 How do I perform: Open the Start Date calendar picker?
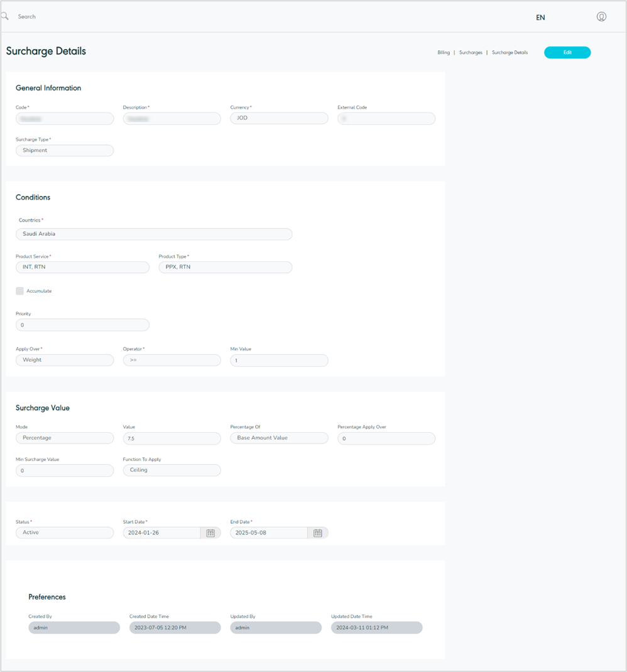coord(210,533)
